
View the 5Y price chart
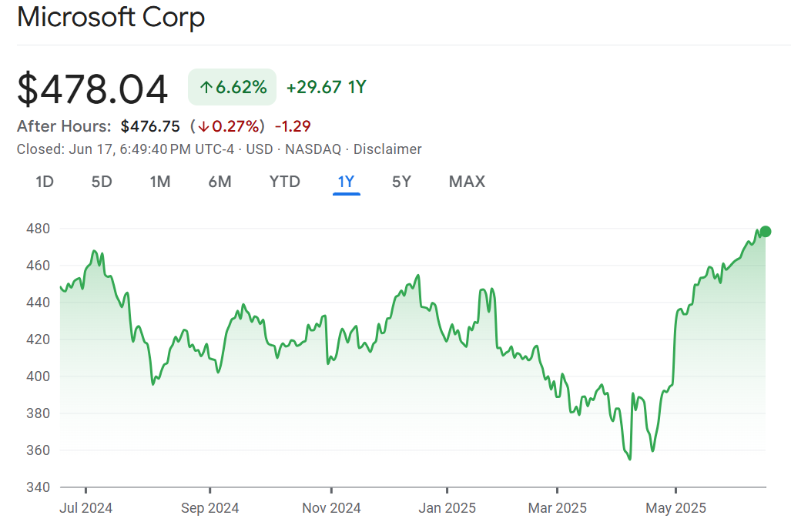pos(401,182)
